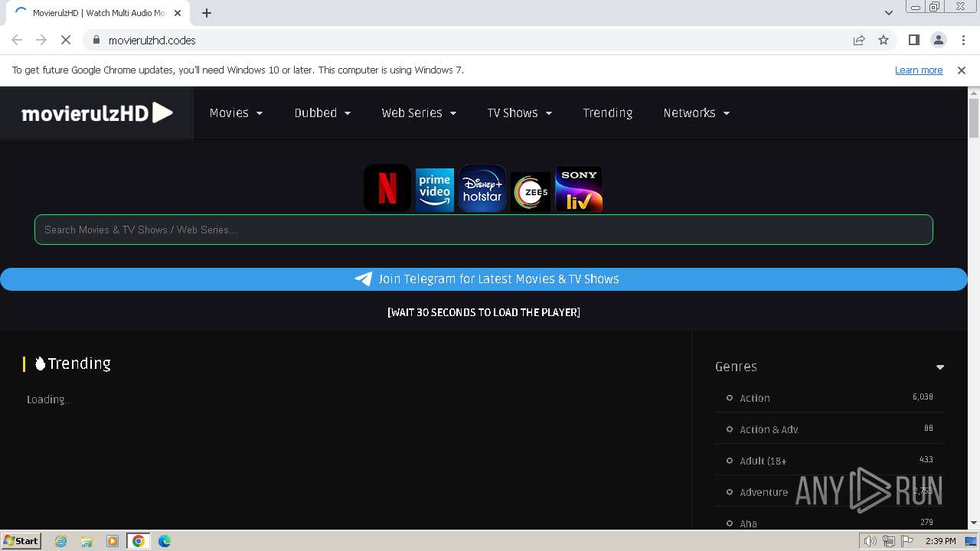This screenshot has height=551, width=980.
Task: Open Chrome profile avatar
Action: point(938,40)
